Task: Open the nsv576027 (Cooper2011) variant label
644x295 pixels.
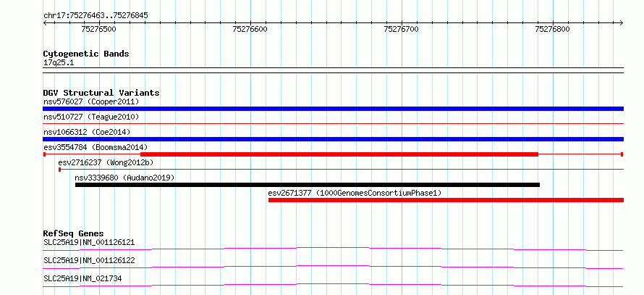Action: coord(91,101)
